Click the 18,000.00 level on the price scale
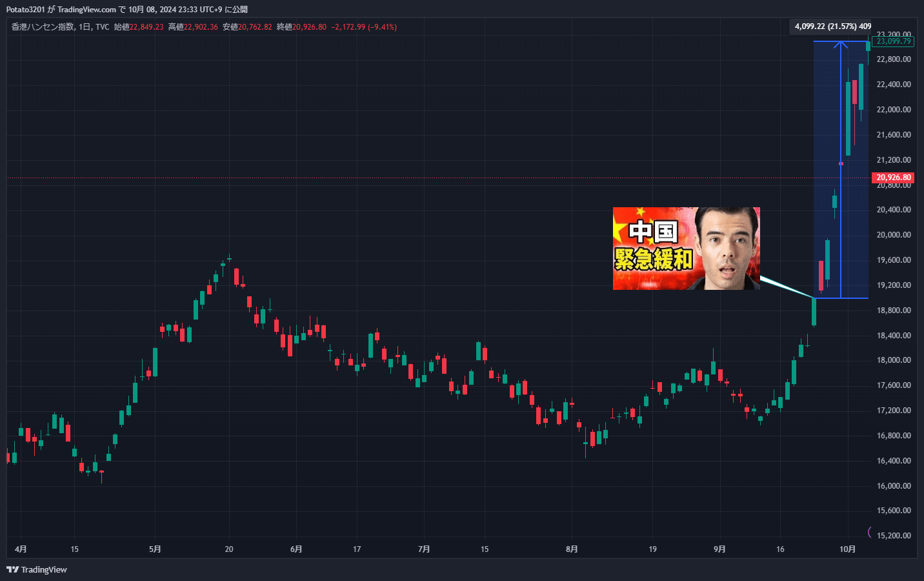Screen dimensions: 924x581 pos(893,360)
